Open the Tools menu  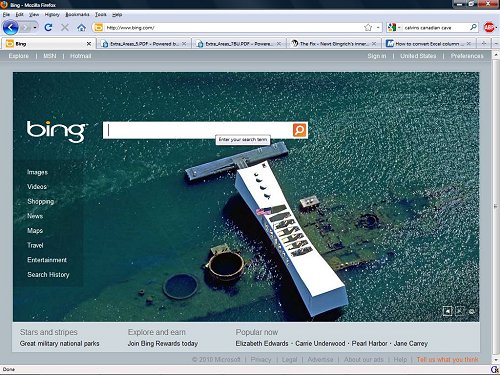tap(101, 14)
